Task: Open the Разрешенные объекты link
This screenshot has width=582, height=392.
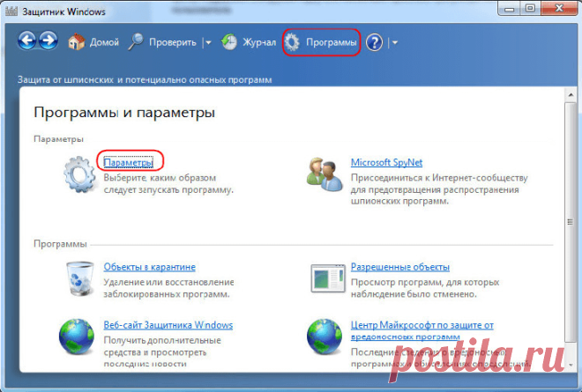Action: coord(400,267)
